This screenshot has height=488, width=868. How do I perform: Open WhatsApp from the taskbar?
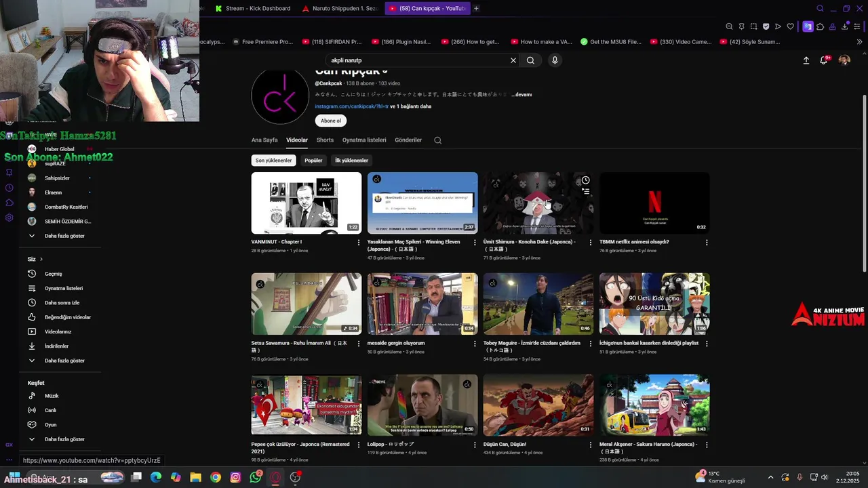255,477
